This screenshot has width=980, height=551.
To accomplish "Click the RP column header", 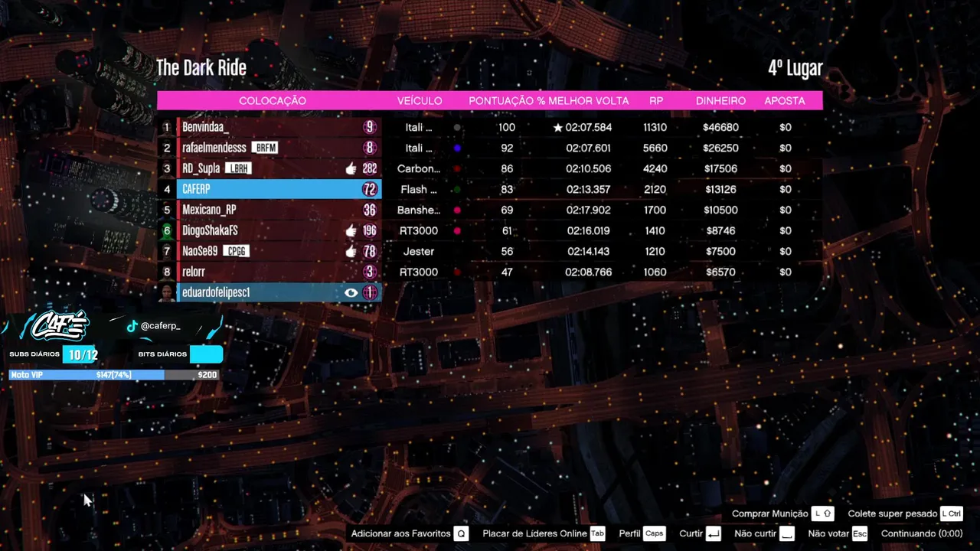I will pyautogui.click(x=656, y=101).
